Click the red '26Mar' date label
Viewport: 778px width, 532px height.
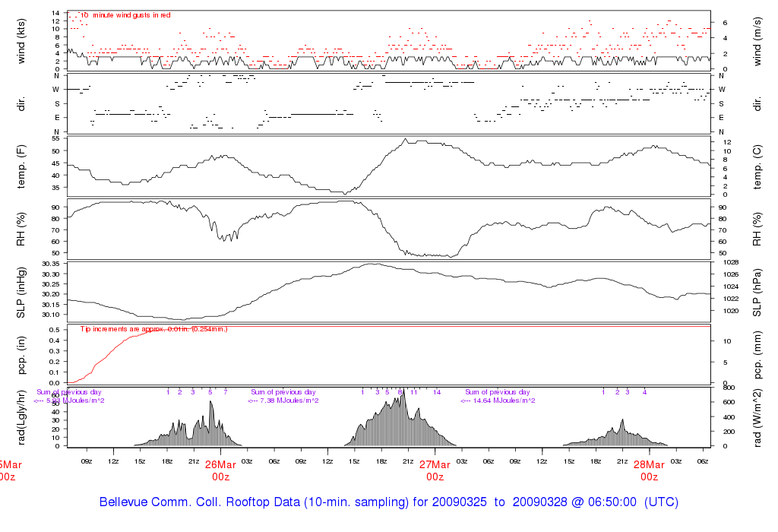click(x=220, y=465)
